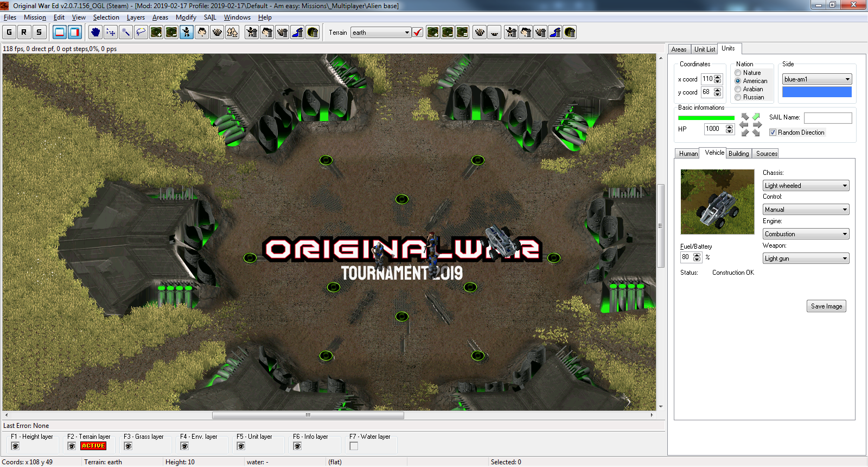Select the Nature nation radio button

pyautogui.click(x=738, y=73)
